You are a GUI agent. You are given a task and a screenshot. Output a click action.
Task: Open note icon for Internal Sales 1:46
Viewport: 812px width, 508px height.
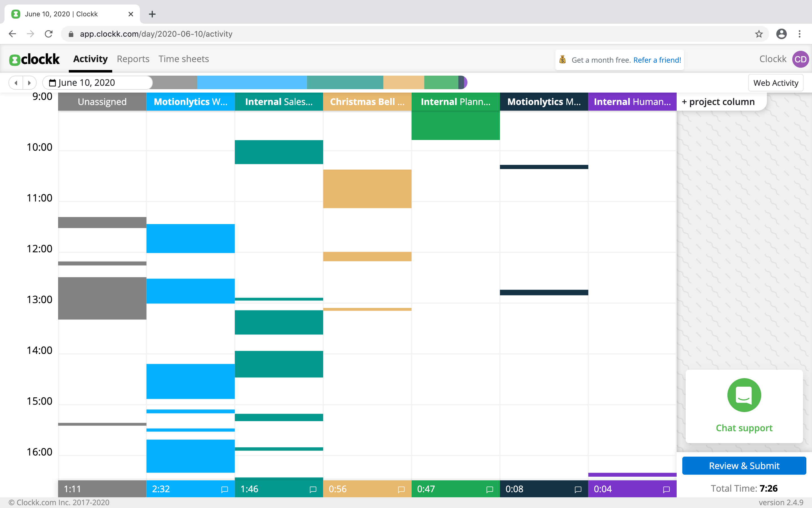click(313, 489)
